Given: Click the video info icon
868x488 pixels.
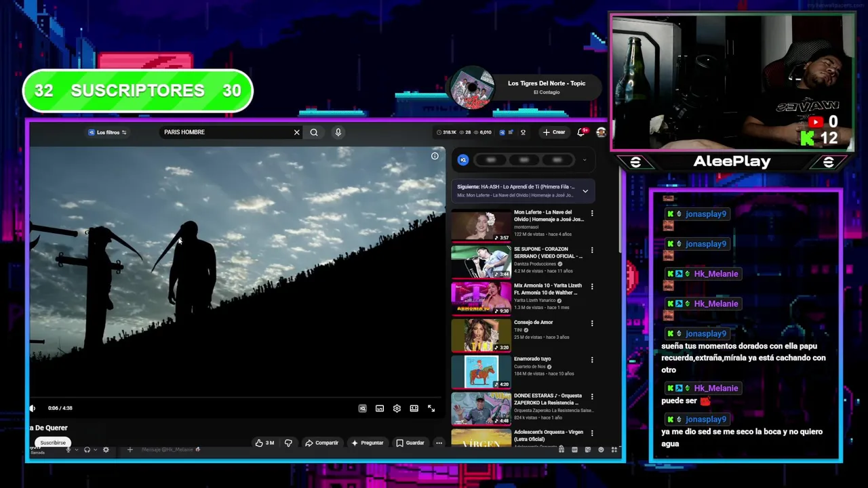Looking at the screenshot, I should point(435,157).
